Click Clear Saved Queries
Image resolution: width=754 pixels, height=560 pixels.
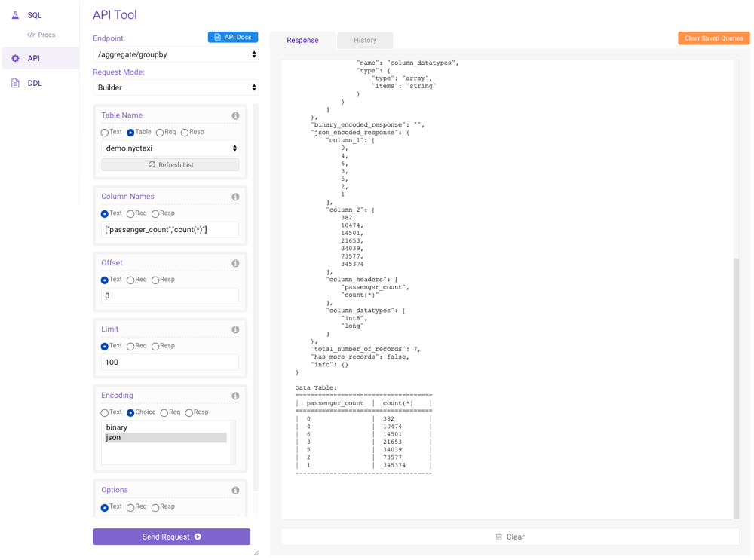pos(713,37)
